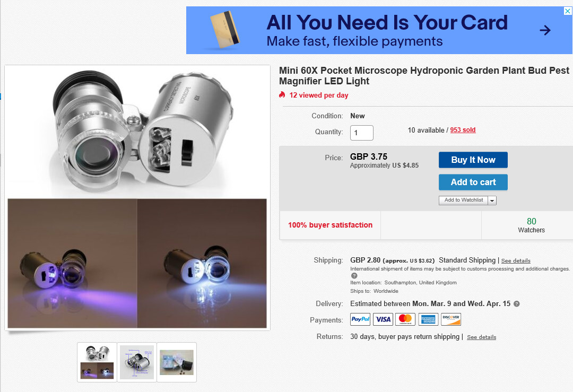Click the credit card image in the ad
Viewport: 573px width, 392px height.
coord(225,30)
